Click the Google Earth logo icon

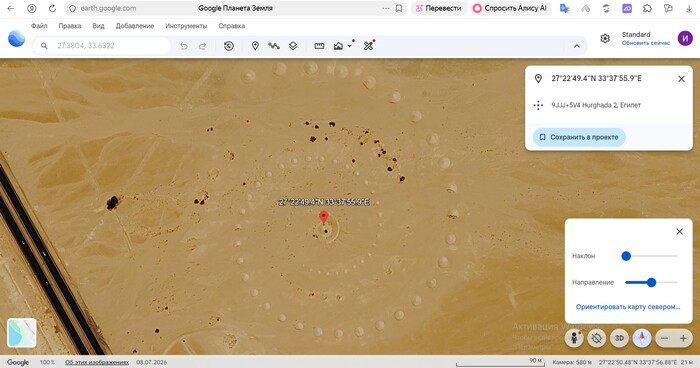tap(16, 39)
